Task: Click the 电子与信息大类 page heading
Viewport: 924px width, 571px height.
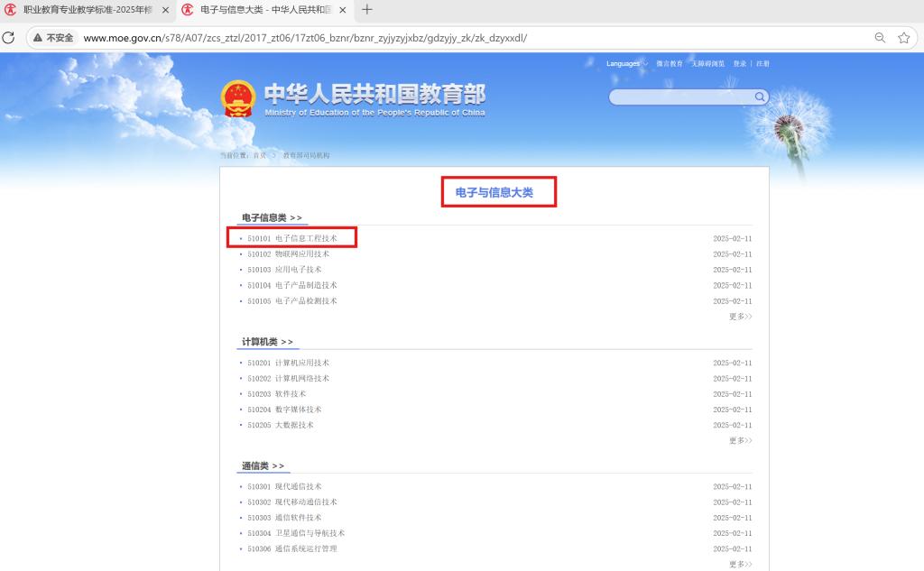Action: 494,193
